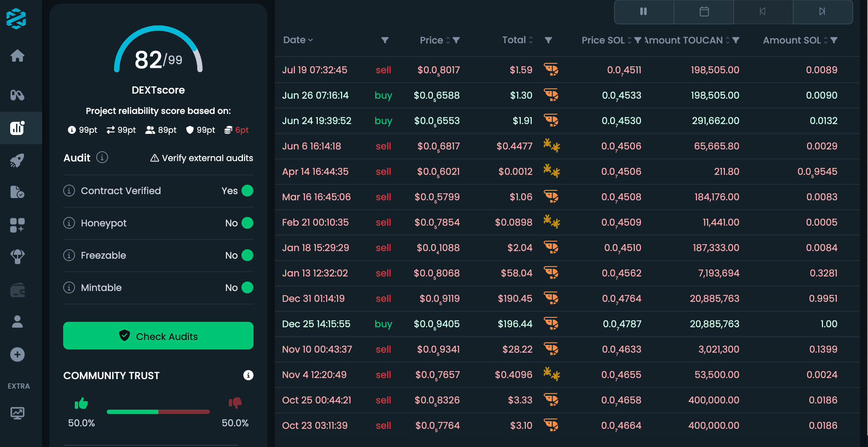868x447 pixels.
Task: Click the user account sidebar icon
Action: point(17,322)
